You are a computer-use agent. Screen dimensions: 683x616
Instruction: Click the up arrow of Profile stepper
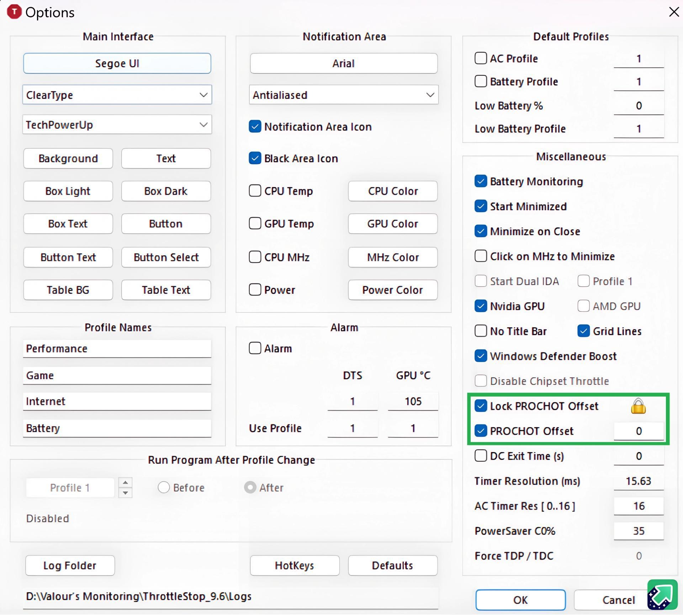tap(125, 483)
